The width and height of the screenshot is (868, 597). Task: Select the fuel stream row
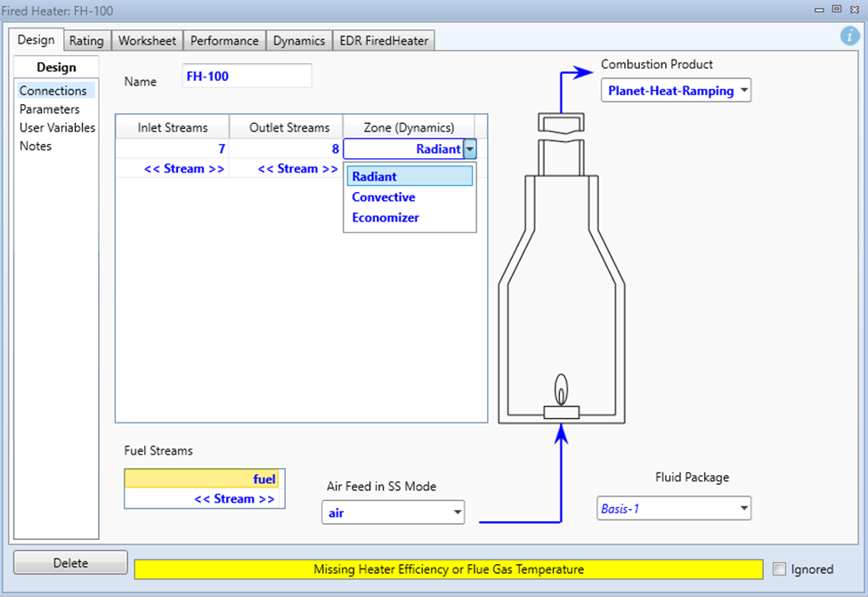(202, 479)
